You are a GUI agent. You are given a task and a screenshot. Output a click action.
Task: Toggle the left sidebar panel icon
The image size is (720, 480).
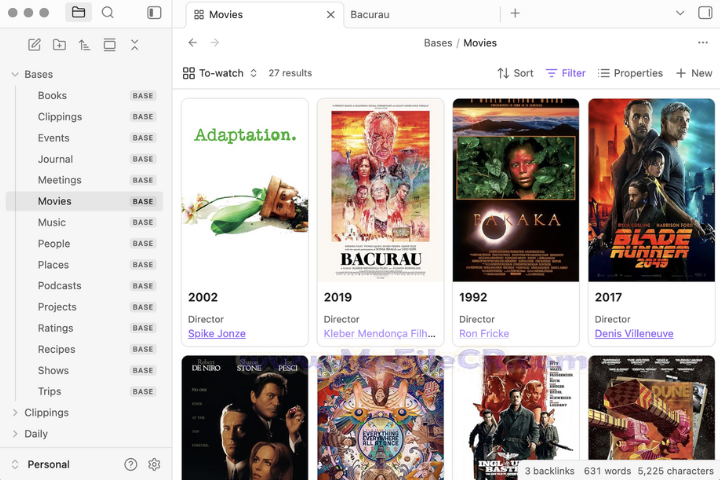point(154,12)
